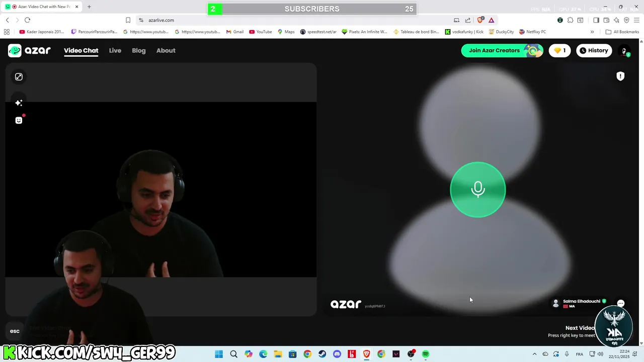This screenshot has height=362, width=644.
Task: Show hidden system tray icons
Action: [x=534, y=354]
